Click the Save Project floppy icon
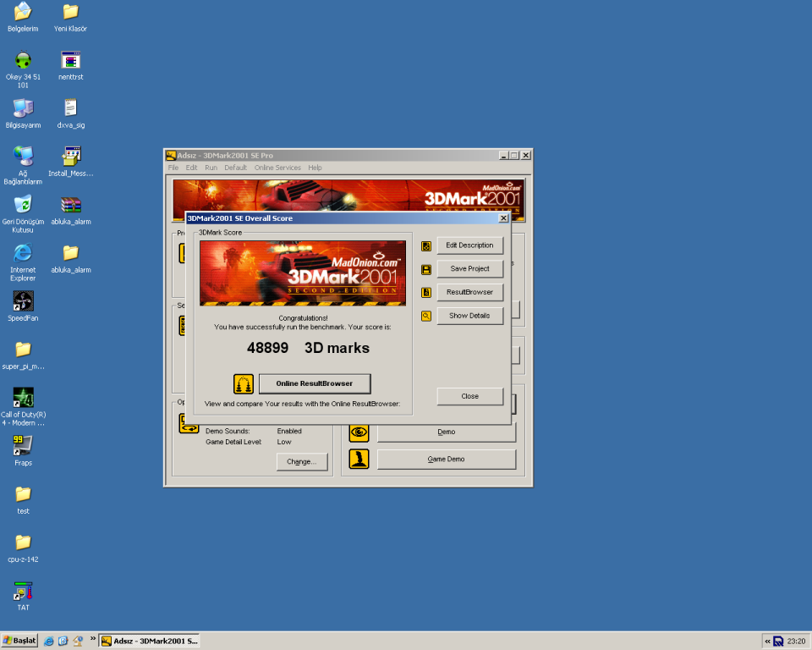The height and width of the screenshot is (650, 812). (x=426, y=269)
